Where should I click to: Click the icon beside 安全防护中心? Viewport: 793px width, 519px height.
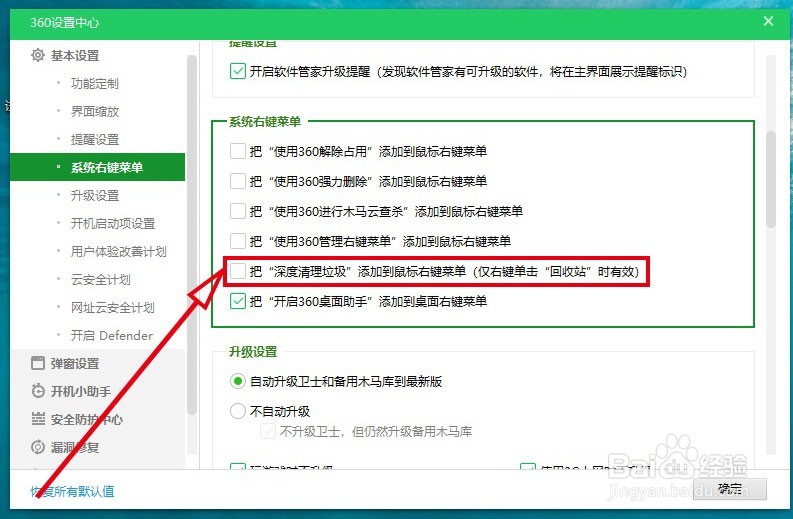[x=38, y=419]
